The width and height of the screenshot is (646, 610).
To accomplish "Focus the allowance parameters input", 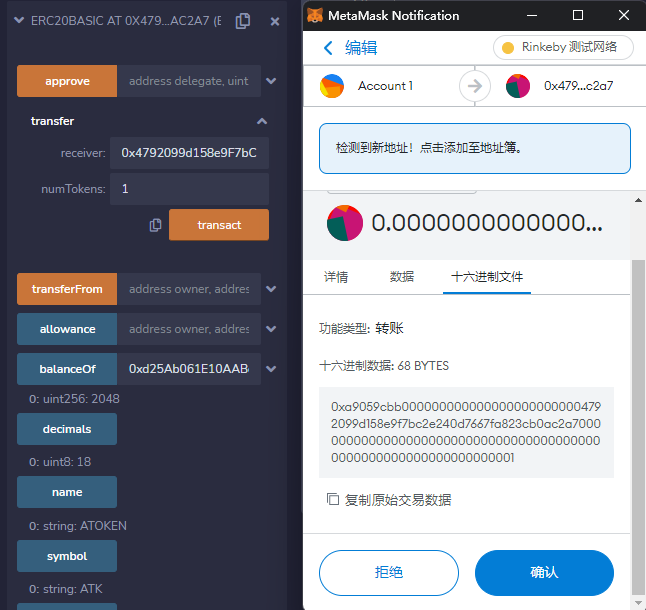I will tap(189, 329).
